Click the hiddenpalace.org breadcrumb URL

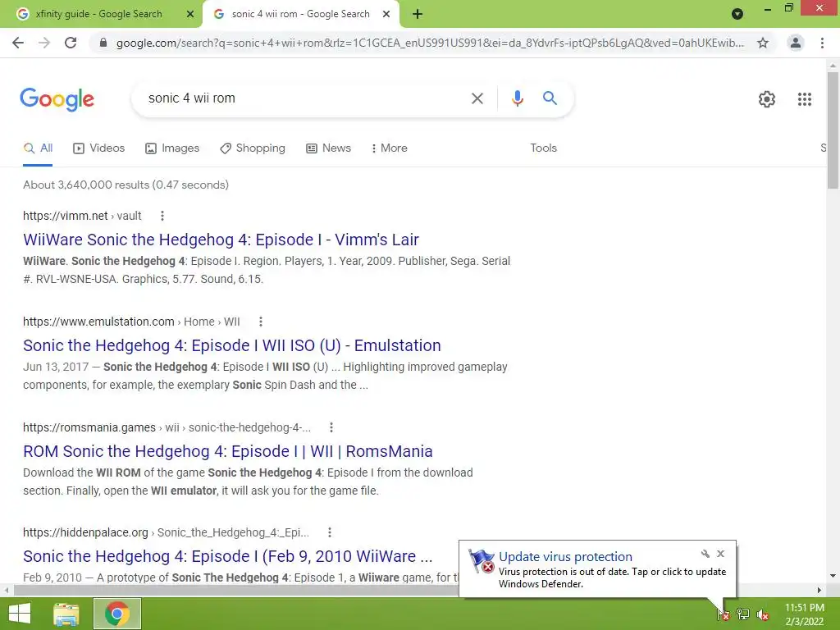pos(166,532)
